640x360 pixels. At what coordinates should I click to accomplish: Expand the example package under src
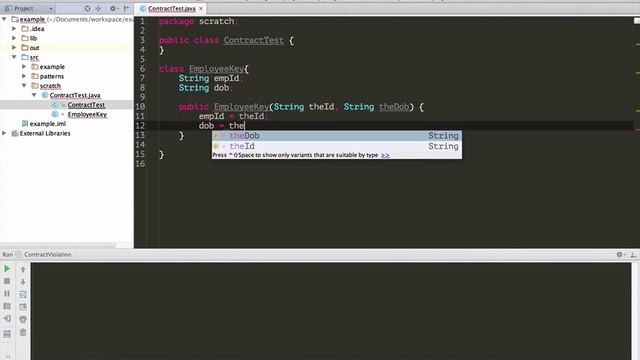pyautogui.click(x=24, y=67)
